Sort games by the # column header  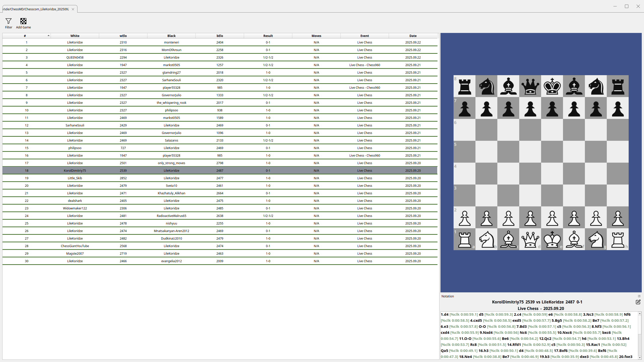click(x=26, y=36)
